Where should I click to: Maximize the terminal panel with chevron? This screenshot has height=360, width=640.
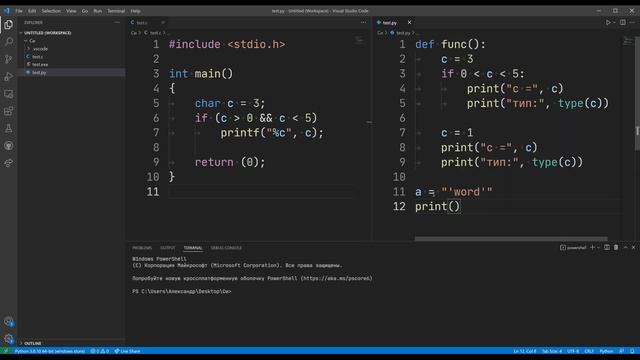625,247
